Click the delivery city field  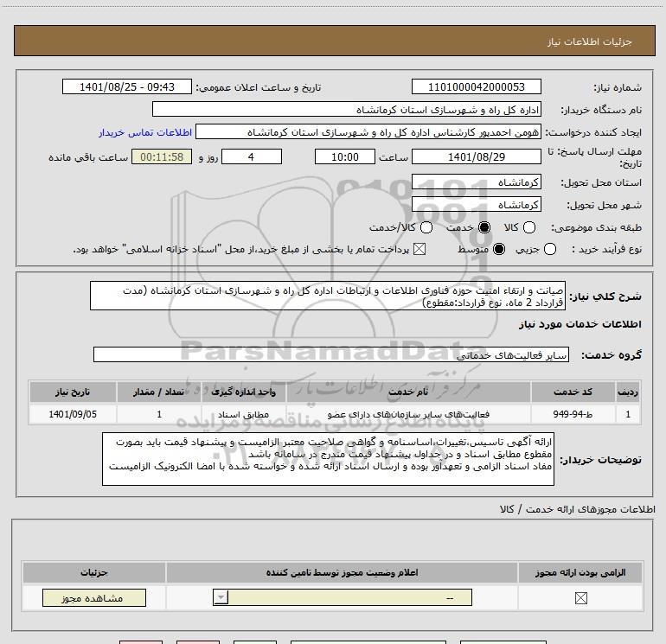476,205
